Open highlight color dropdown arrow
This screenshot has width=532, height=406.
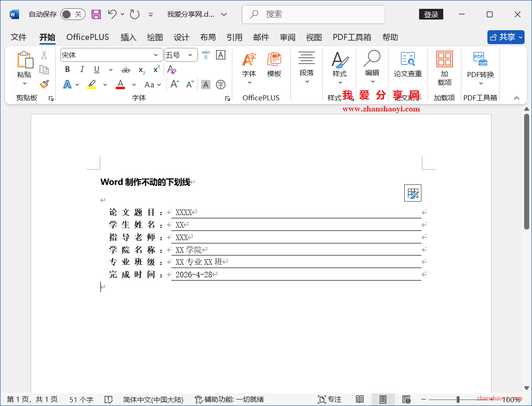click(x=105, y=85)
